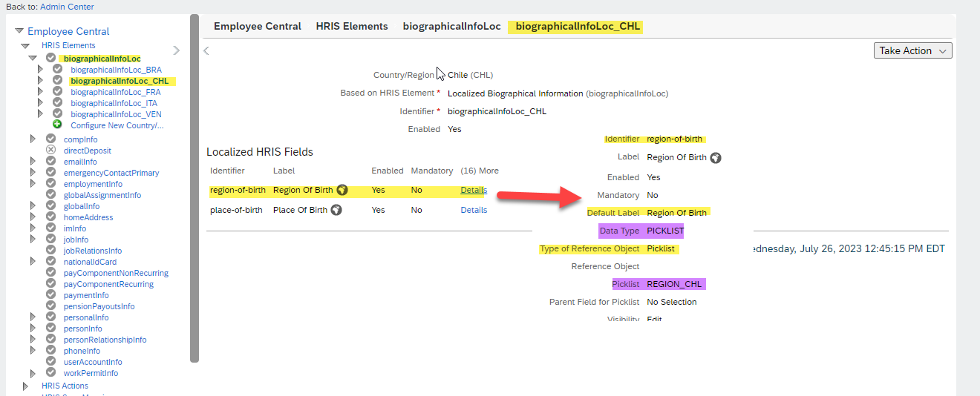Click the tree panel vertical scrollbar
The width and height of the screenshot is (980, 396).
coord(195,188)
